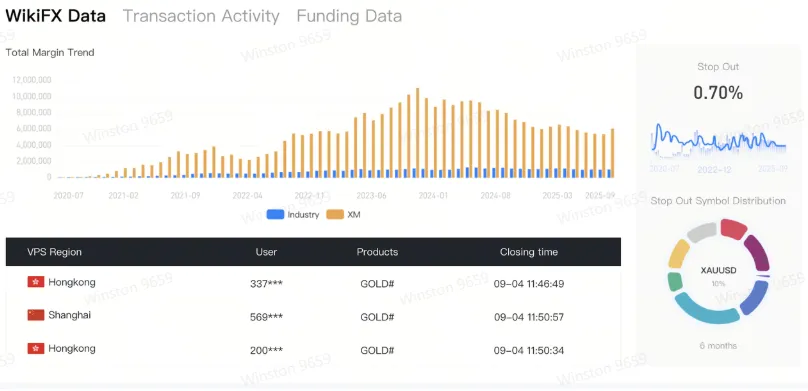Click GOLD# in the 200*** row
Image resolution: width=808 pixels, height=391 pixels.
(377, 350)
